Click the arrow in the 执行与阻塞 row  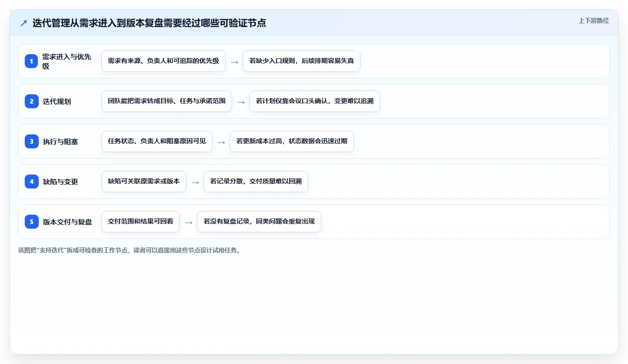pos(221,142)
